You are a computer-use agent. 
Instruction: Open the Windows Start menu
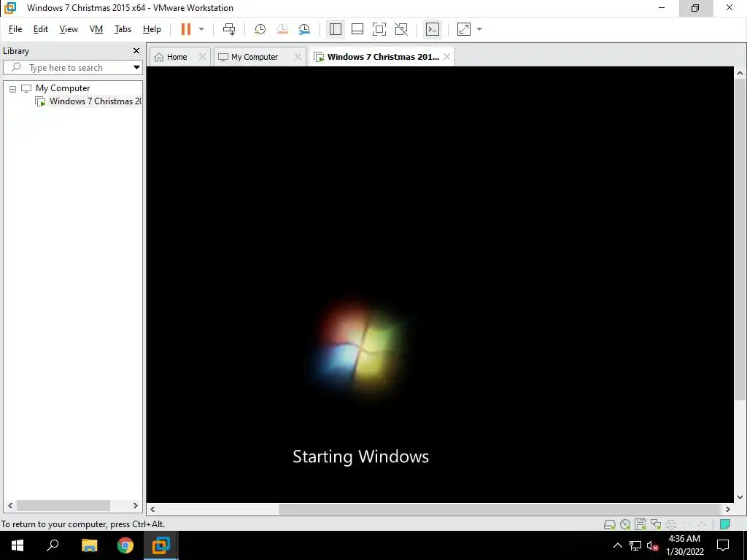click(18, 545)
